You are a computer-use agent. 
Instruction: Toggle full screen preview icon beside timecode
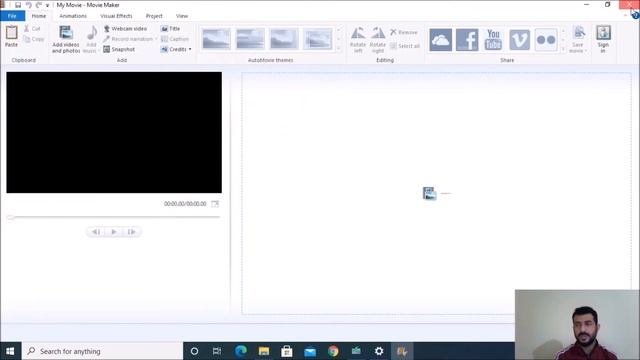pyautogui.click(x=215, y=204)
